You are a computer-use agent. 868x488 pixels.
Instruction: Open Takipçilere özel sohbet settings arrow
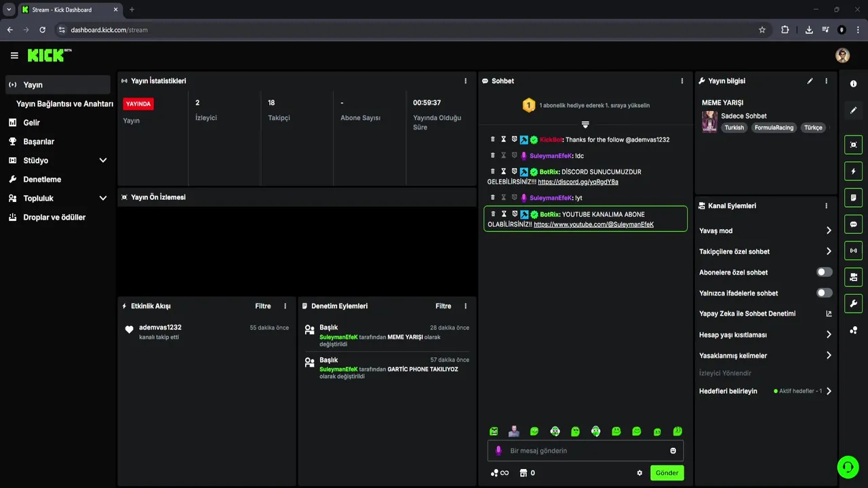pos(828,251)
